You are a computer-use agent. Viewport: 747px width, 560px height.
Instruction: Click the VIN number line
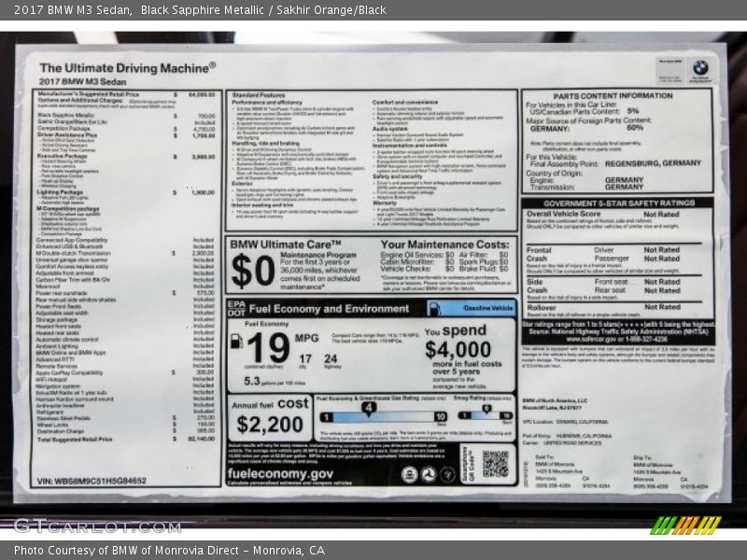[92, 481]
